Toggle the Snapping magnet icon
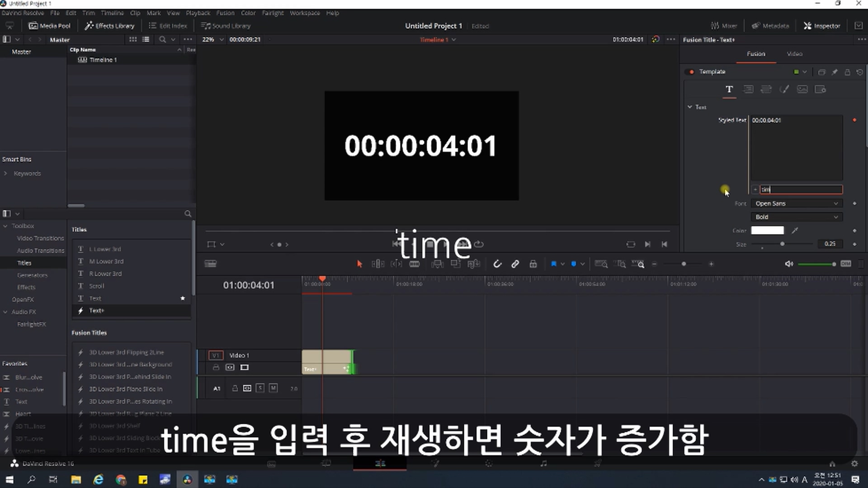 (497, 264)
